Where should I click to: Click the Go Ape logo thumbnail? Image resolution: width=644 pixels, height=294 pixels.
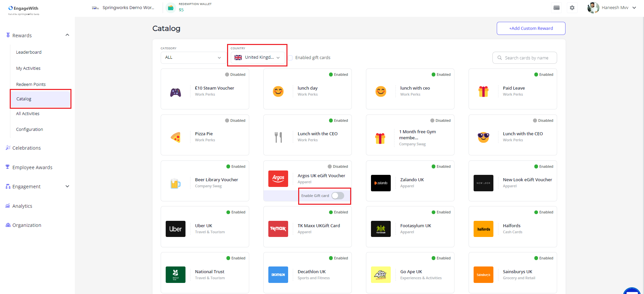381,275
